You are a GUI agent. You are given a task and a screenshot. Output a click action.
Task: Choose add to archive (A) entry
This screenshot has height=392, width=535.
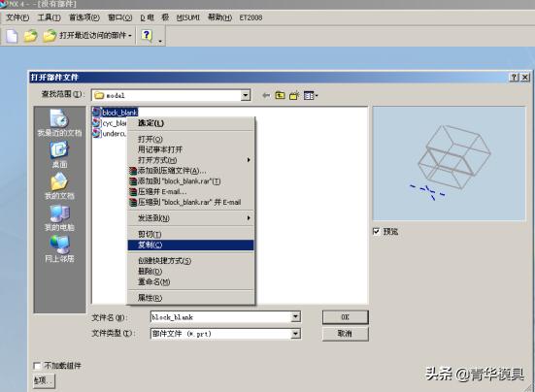pyautogui.click(x=191, y=171)
